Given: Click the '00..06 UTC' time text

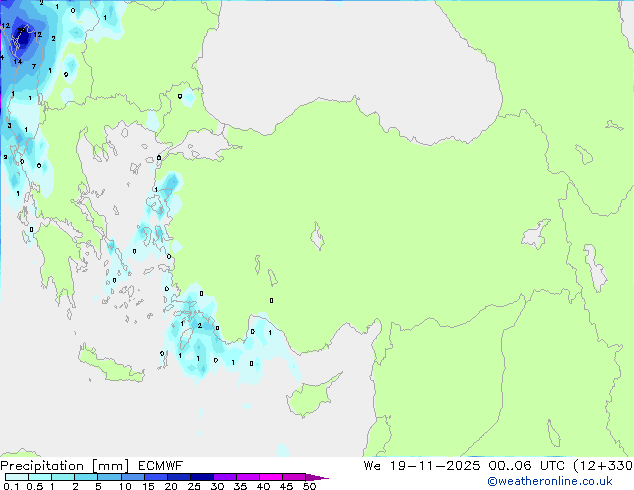Looking at the screenshot, I should 526,466.
